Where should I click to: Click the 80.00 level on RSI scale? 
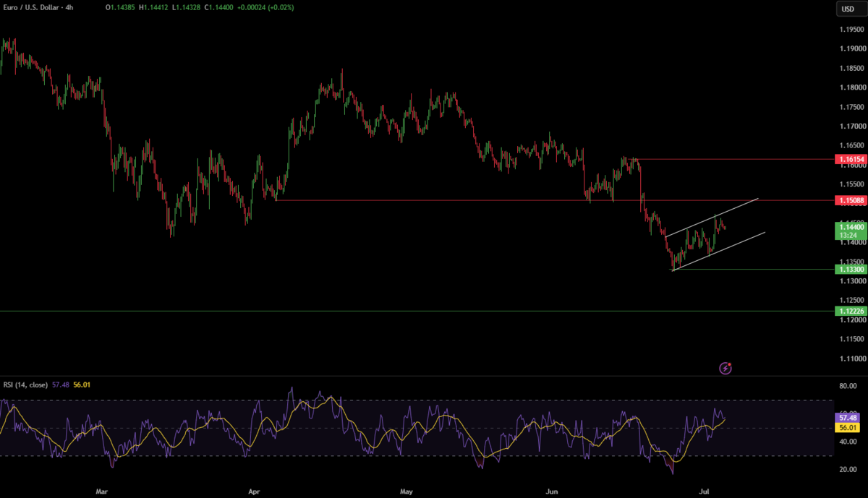848,386
